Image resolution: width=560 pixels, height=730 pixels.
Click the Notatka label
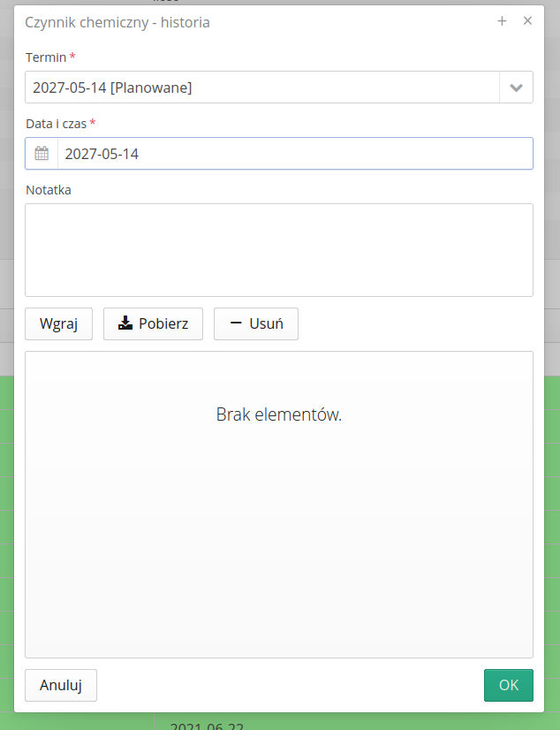pos(49,190)
